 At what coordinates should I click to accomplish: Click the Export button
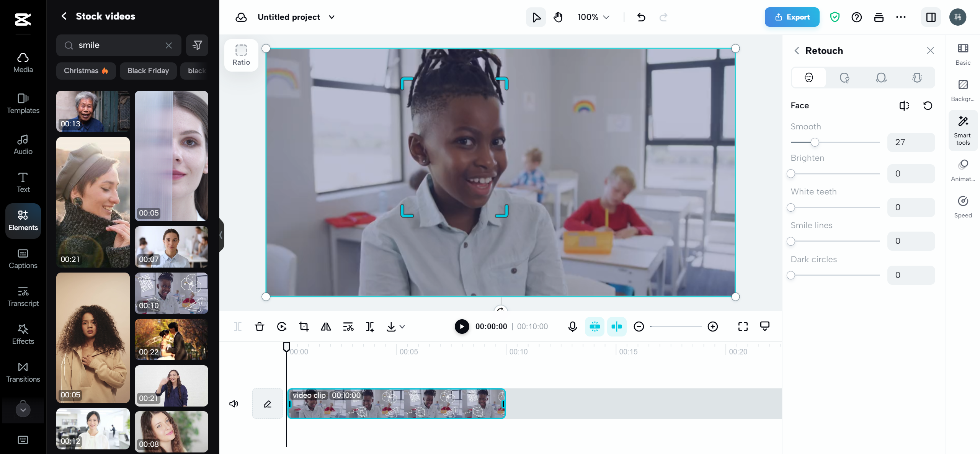(x=792, y=17)
